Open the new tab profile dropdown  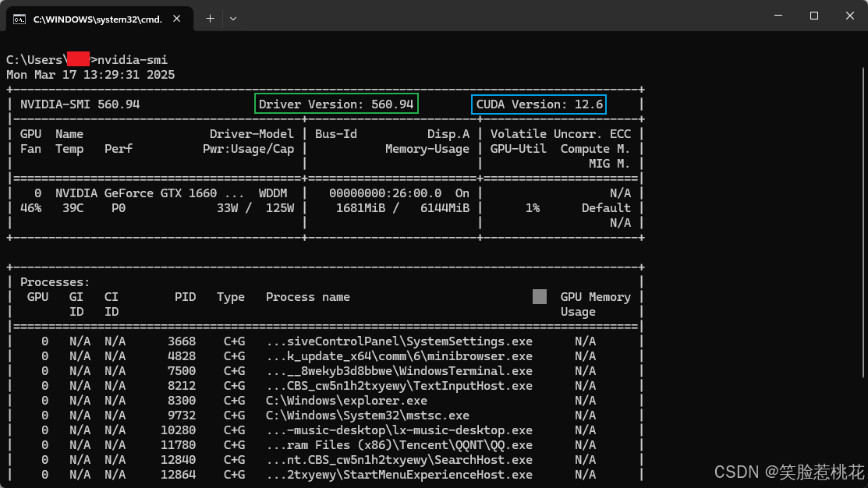coord(233,19)
